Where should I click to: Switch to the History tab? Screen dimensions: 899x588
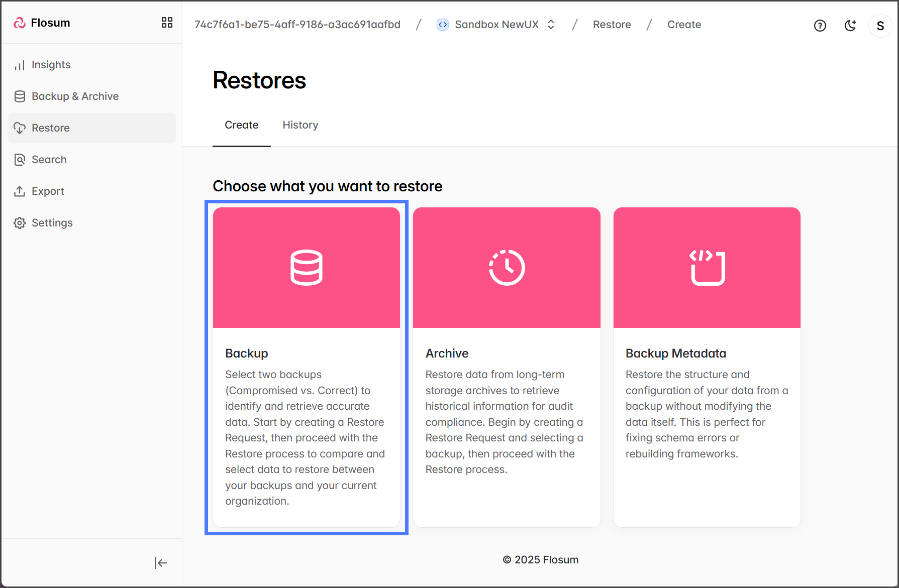[x=300, y=125]
